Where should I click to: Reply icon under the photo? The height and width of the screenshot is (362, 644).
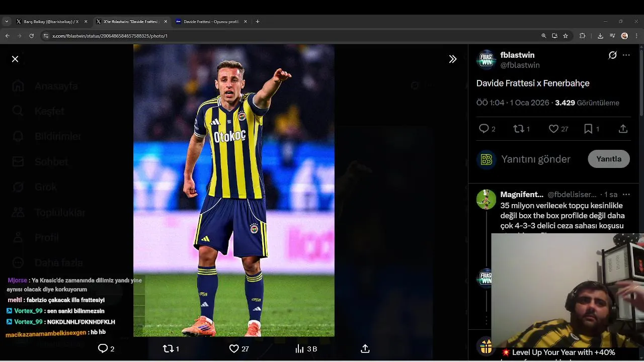(x=103, y=348)
